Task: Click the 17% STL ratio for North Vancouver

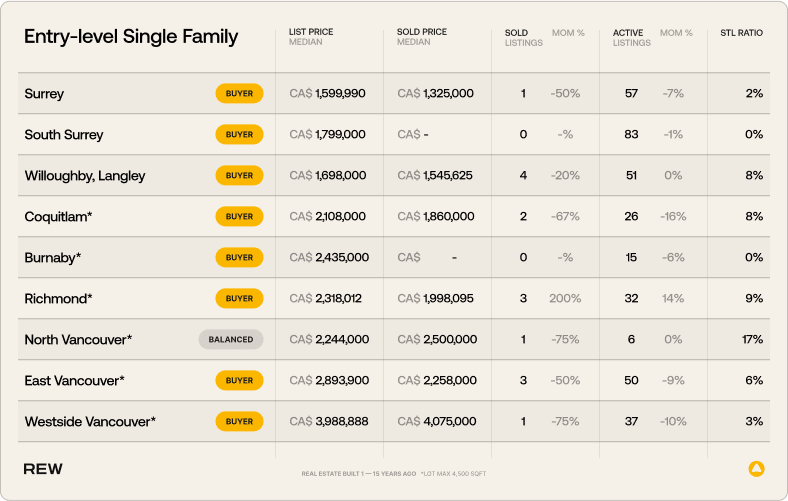Action: coord(752,339)
